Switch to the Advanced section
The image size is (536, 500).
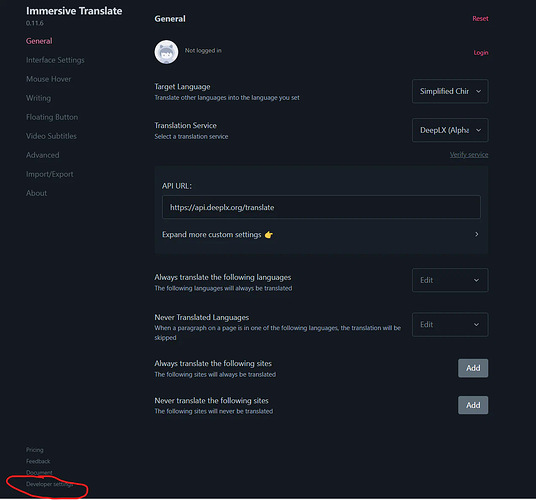(43, 155)
